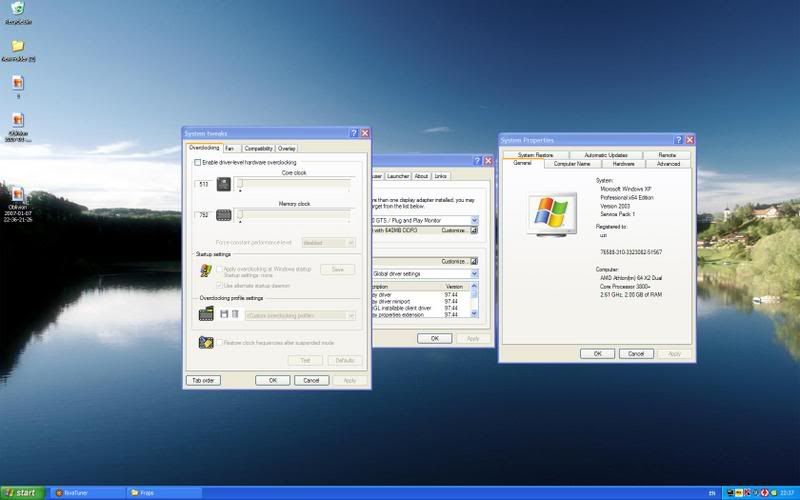The image size is (800, 500).
Task: Switch to the Compatibility tab
Action: tap(258, 148)
